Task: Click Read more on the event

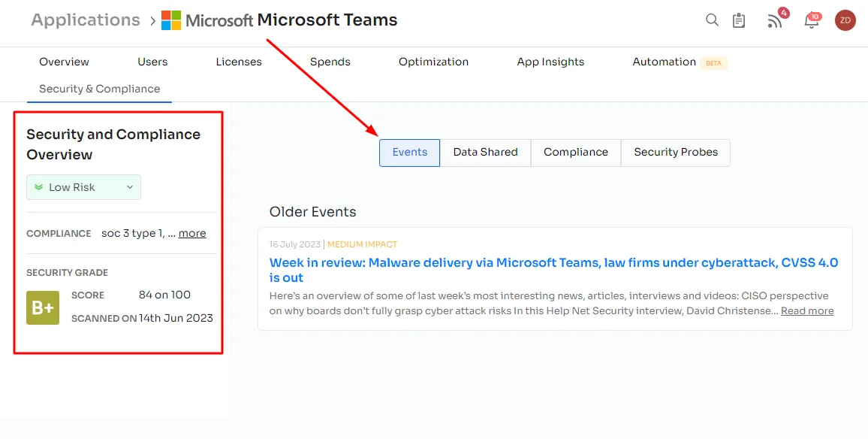Action: (x=807, y=311)
